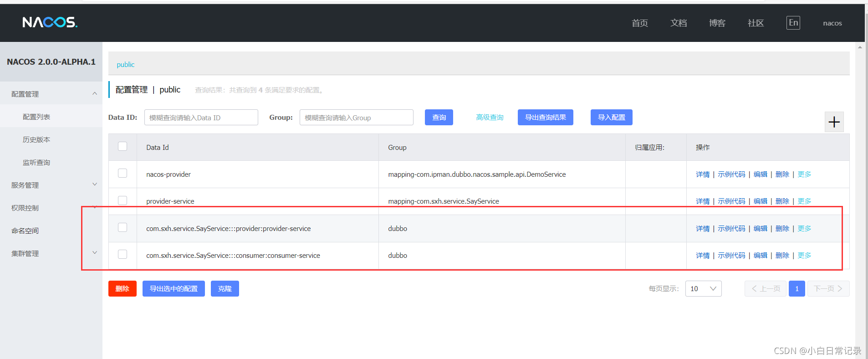View 详情 for nacos-provider row
The image size is (868, 359).
point(703,174)
